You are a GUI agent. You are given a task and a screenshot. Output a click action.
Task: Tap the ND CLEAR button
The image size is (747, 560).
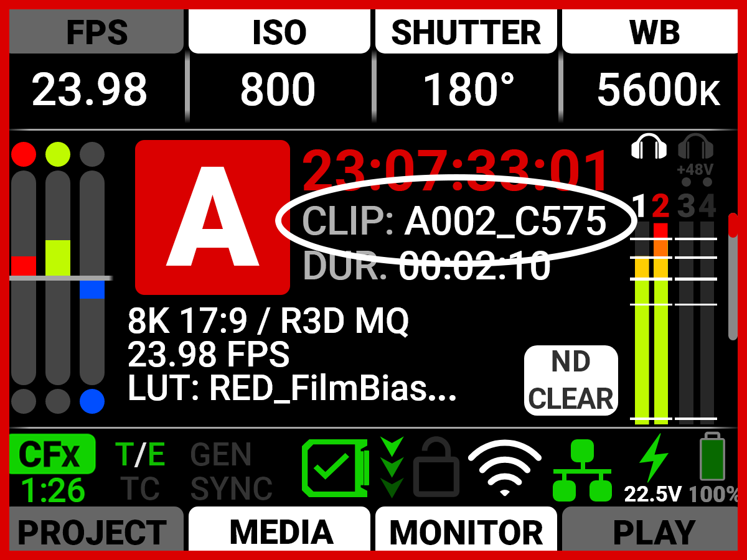[x=571, y=380]
